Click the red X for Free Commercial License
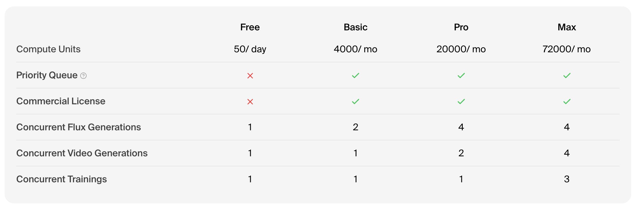 tap(250, 102)
